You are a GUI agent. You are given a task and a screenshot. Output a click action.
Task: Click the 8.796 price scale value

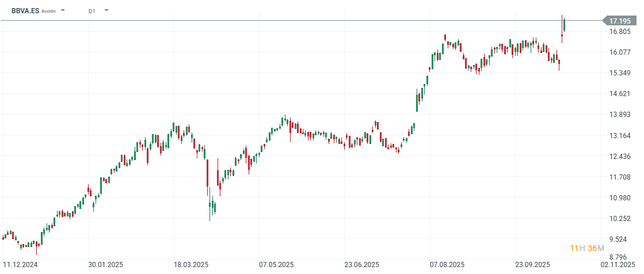tap(620, 257)
